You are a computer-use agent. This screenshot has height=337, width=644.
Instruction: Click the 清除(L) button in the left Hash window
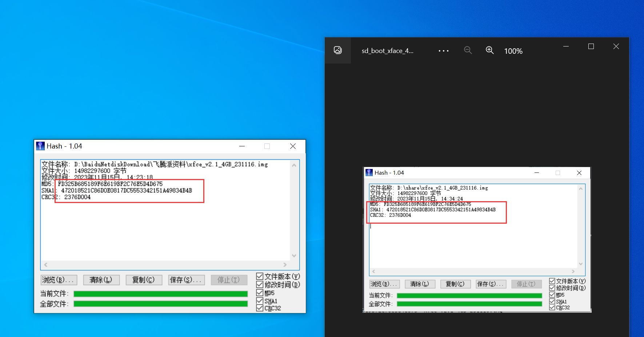[x=101, y=280]
